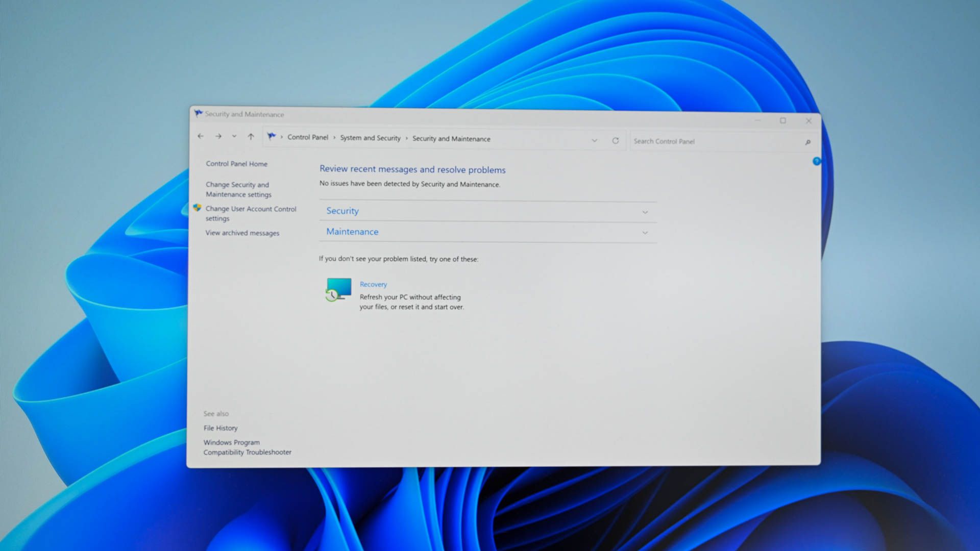Click the search magnifier icon
The image size is (980, 551).
pyautogui.click(x=808, y=142)
